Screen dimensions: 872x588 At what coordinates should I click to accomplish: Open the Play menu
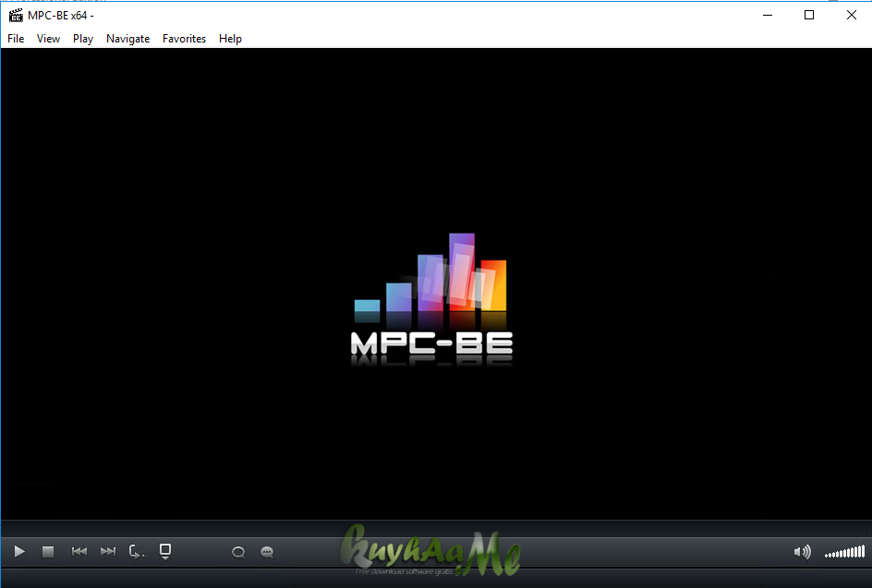click(83, 39)
